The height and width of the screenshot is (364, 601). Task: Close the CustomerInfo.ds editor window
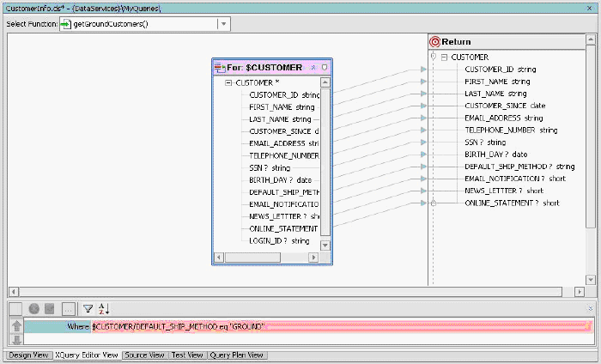coord(590,8)
